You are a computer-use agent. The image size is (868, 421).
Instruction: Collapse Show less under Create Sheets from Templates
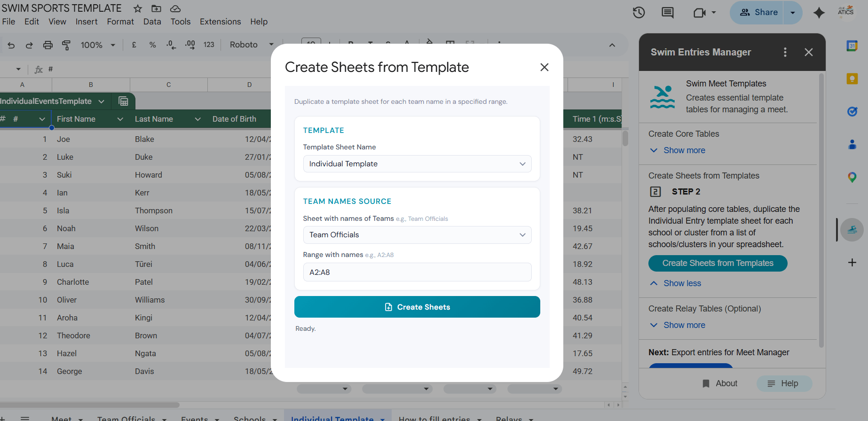coord(675,283)
